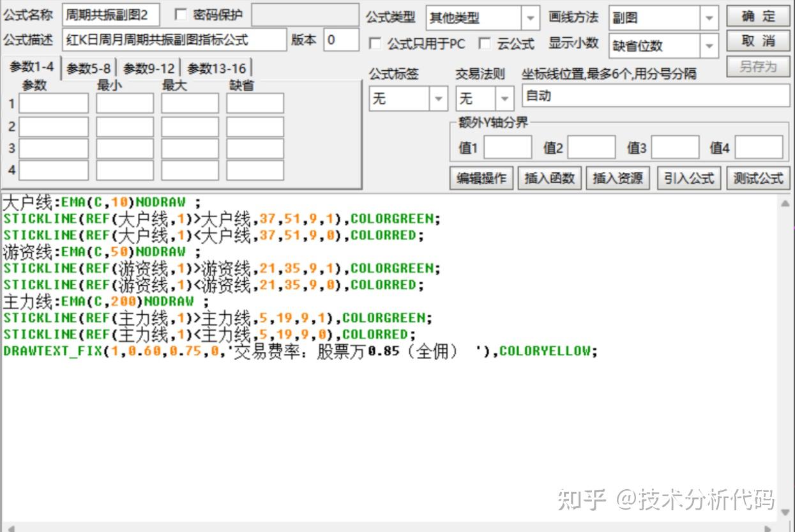Click code line '主力线:EMA(C,200)NODRAW'
795x532 pixels.
pos(105,301)
